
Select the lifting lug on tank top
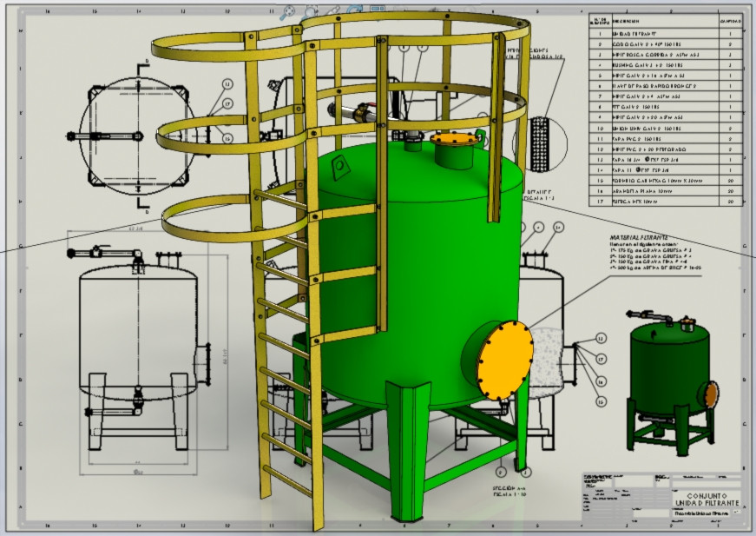339,167
